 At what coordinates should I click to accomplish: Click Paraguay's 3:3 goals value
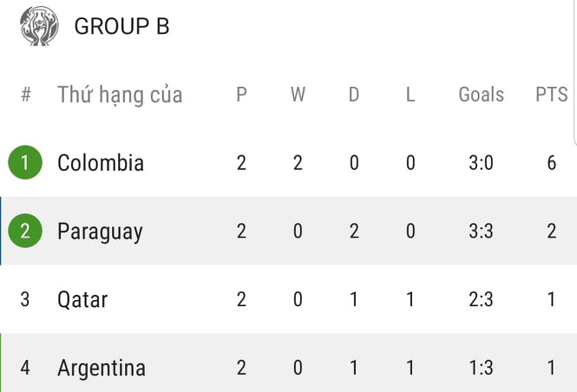pyautogui.click(x=481, y=231)
